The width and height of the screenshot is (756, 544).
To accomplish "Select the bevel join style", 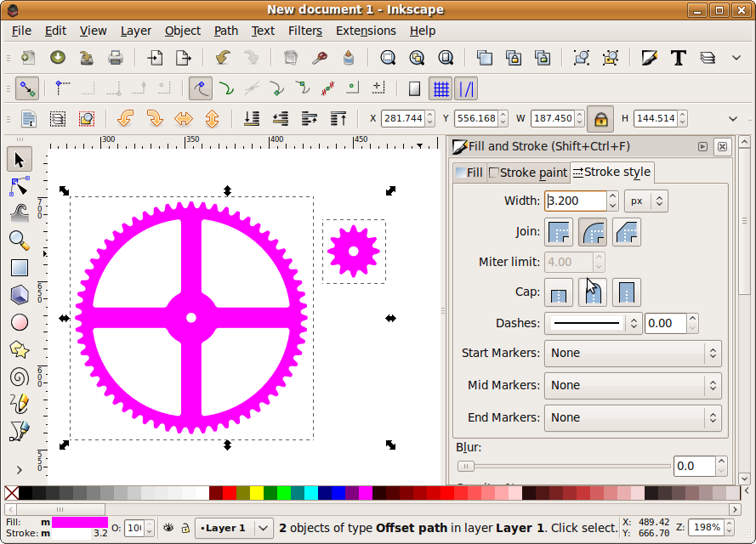I will (626, 232).
